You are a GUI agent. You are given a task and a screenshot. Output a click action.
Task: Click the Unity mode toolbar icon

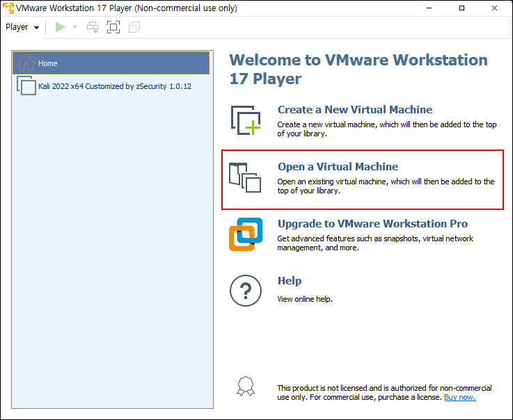[x=134, y=27]
